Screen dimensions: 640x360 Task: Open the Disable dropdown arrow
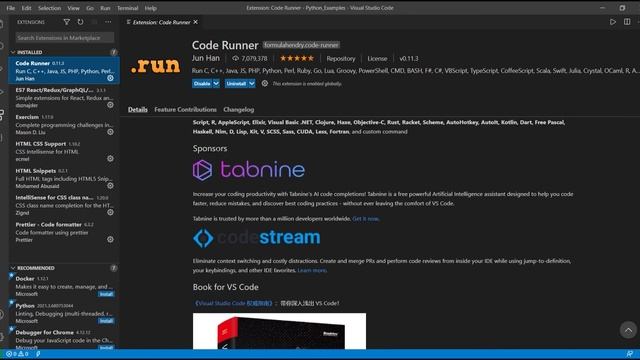[216, 84]
